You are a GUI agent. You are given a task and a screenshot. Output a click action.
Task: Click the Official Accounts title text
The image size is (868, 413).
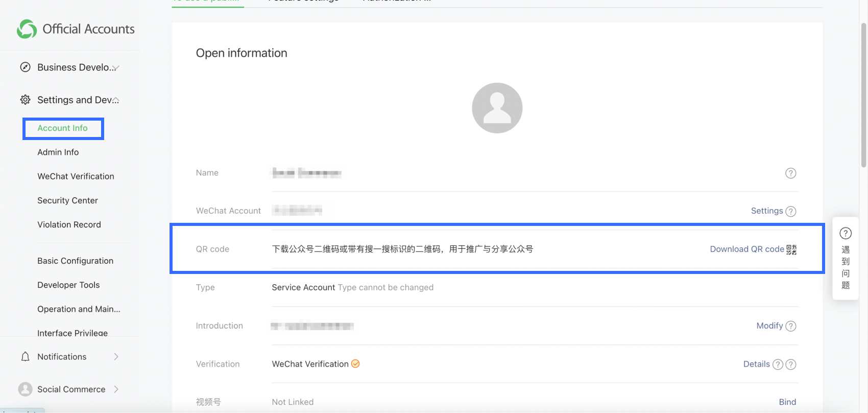89,29
